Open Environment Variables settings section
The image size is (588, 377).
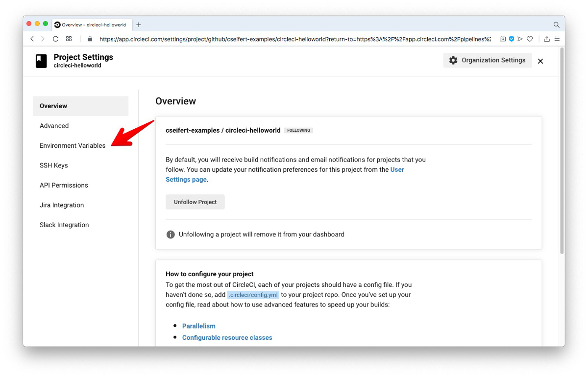(73, 145)
